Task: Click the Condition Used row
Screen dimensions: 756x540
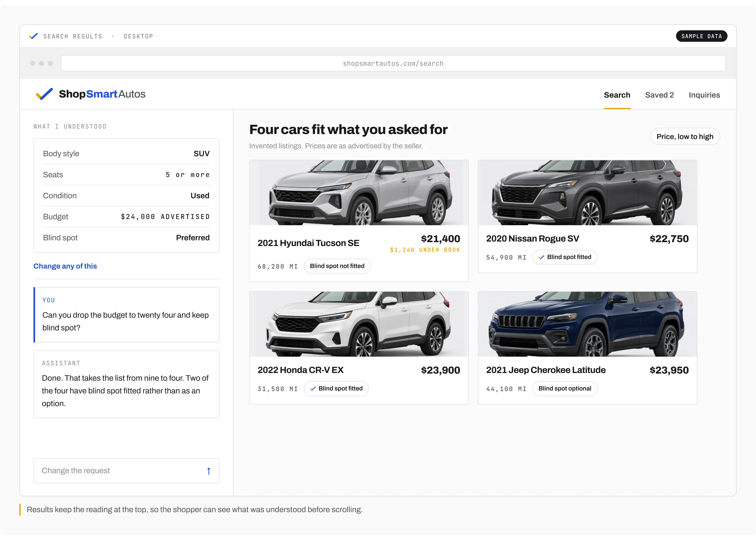Action: (x=126, y=196)
